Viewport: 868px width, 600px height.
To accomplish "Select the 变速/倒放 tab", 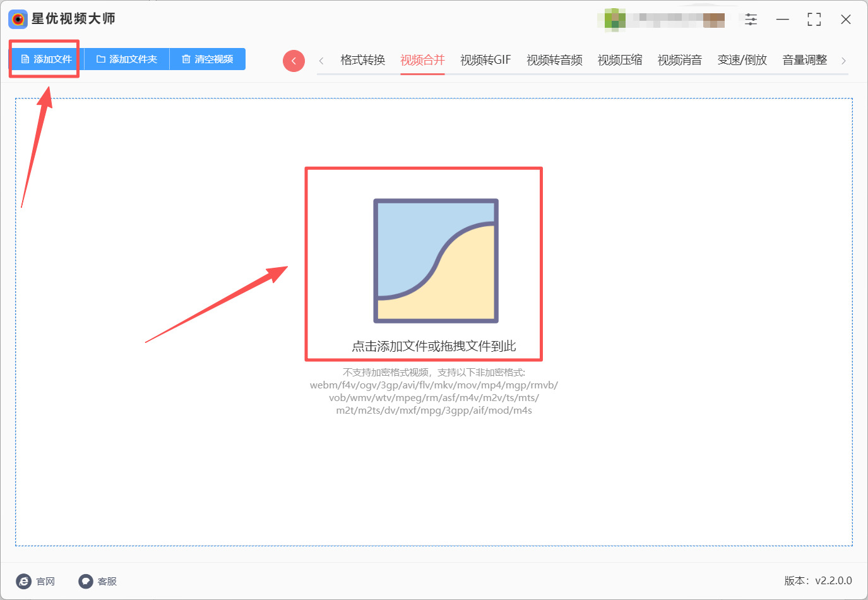I will pyautogui.click(x=742, y=60).
